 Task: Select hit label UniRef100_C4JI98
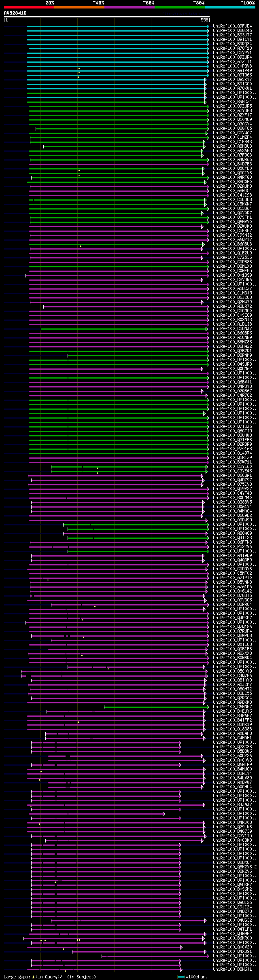pos(232,195)
